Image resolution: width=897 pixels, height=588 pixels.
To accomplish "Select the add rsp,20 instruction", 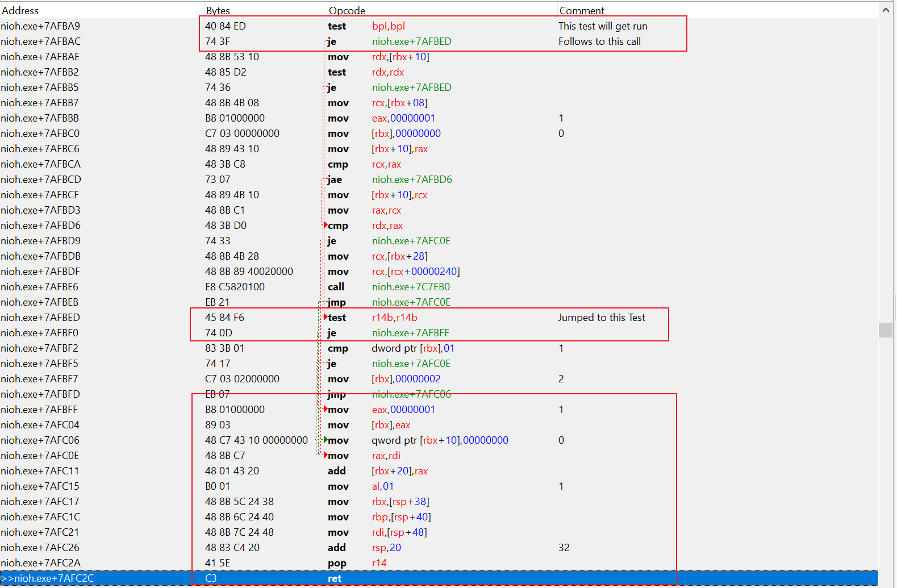I will (x=386, y=548).
